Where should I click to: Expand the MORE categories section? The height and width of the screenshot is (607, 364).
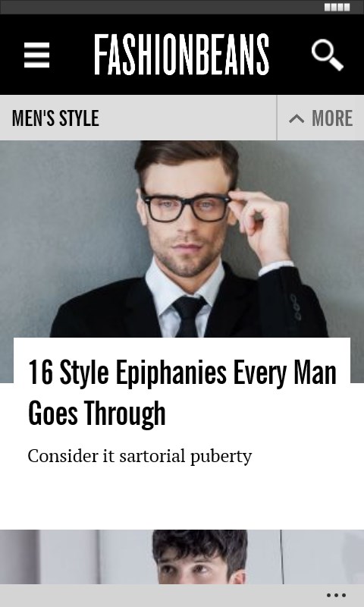320,118
